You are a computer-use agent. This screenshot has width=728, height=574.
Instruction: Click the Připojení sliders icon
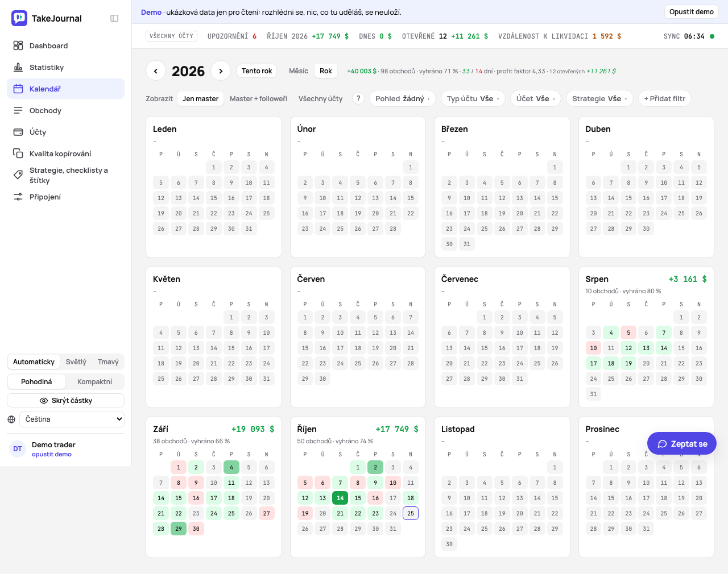click(x=18, y=197)
